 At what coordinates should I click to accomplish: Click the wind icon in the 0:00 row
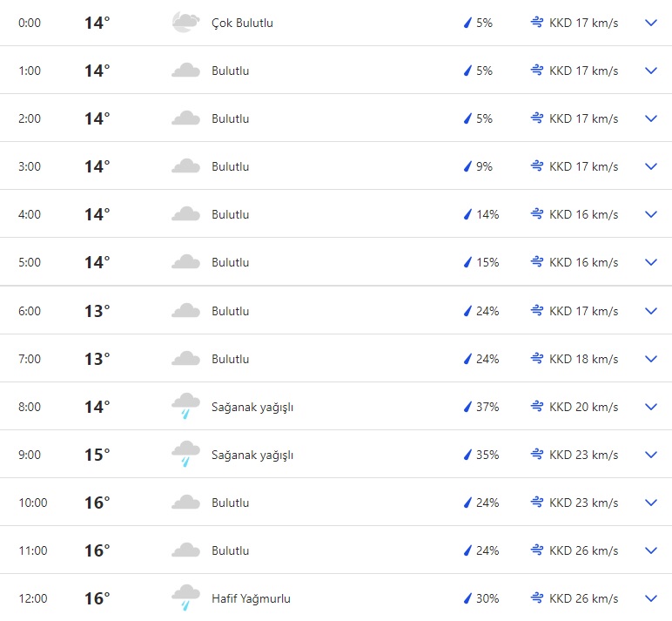(537, 24)
